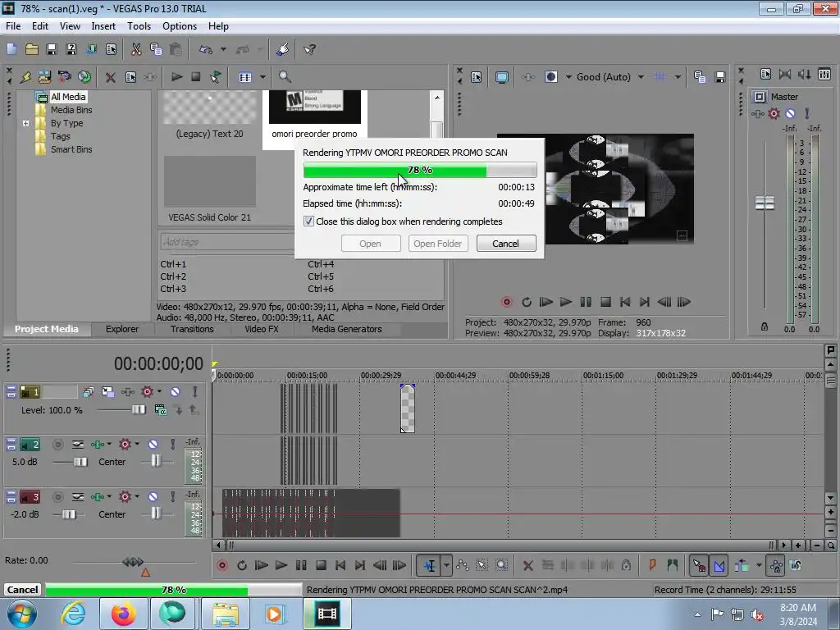Open a project with the folder icon
The image size is (840, 630).
[32, 49]
